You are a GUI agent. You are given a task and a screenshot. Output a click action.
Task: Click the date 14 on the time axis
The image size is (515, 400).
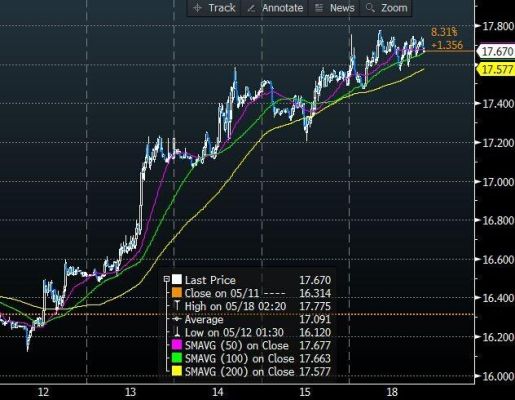point(217,392)
